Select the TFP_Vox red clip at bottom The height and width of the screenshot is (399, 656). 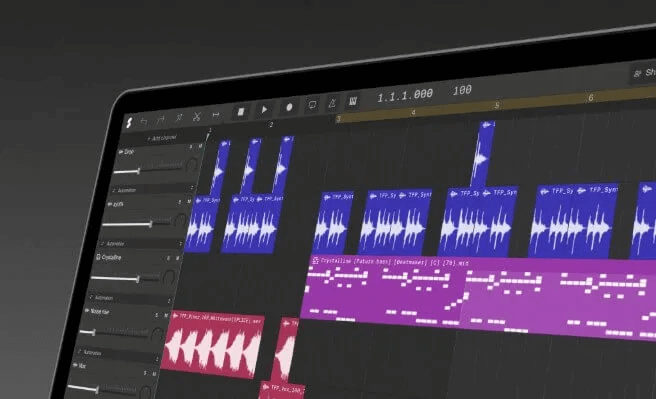282,391
